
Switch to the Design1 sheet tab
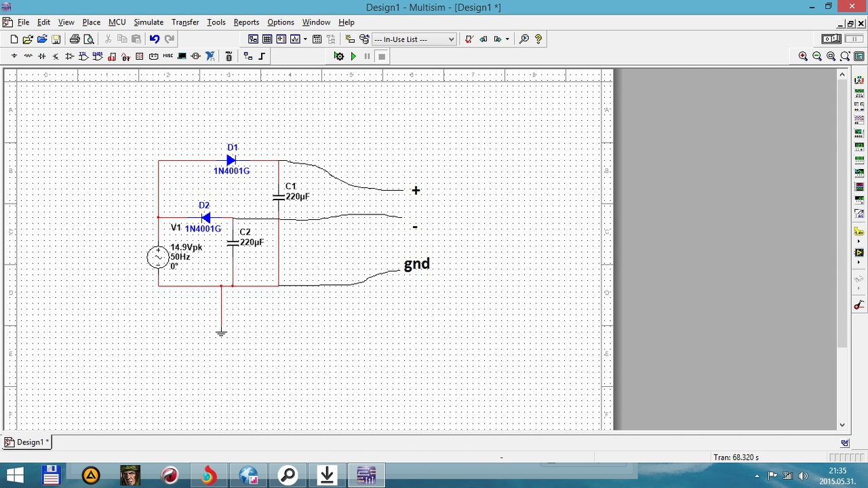26,442
